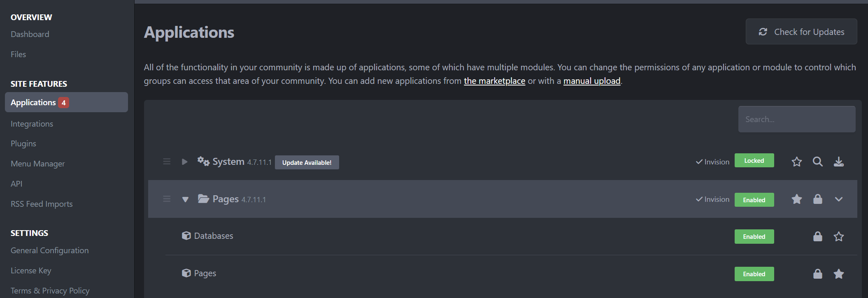
Task: Click the Pages application row drag handle
Action: (x=167, y=199)
